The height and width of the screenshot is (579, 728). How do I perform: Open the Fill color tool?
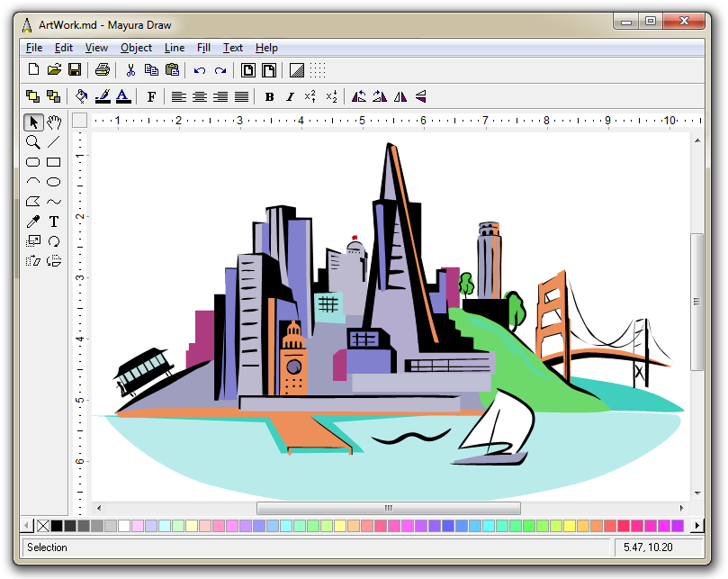80,95
